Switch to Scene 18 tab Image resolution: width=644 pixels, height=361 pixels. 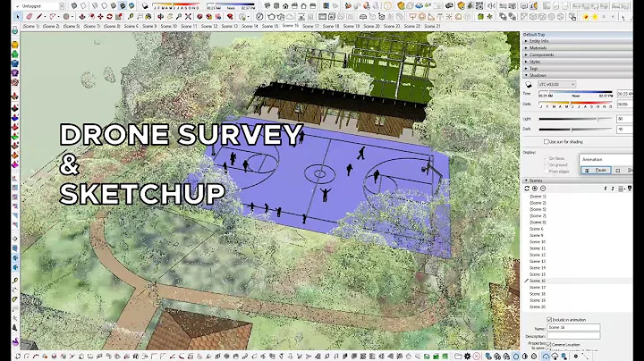(331, 26)
